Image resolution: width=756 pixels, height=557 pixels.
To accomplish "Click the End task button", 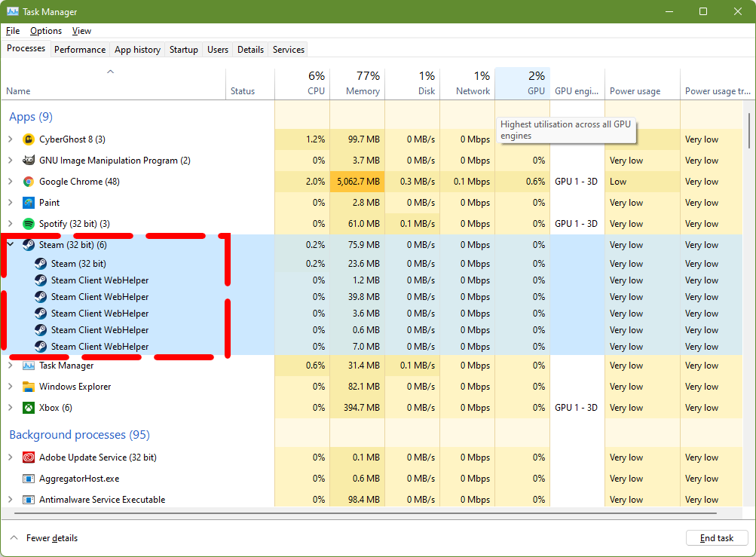I will click(x=717, y=538).
